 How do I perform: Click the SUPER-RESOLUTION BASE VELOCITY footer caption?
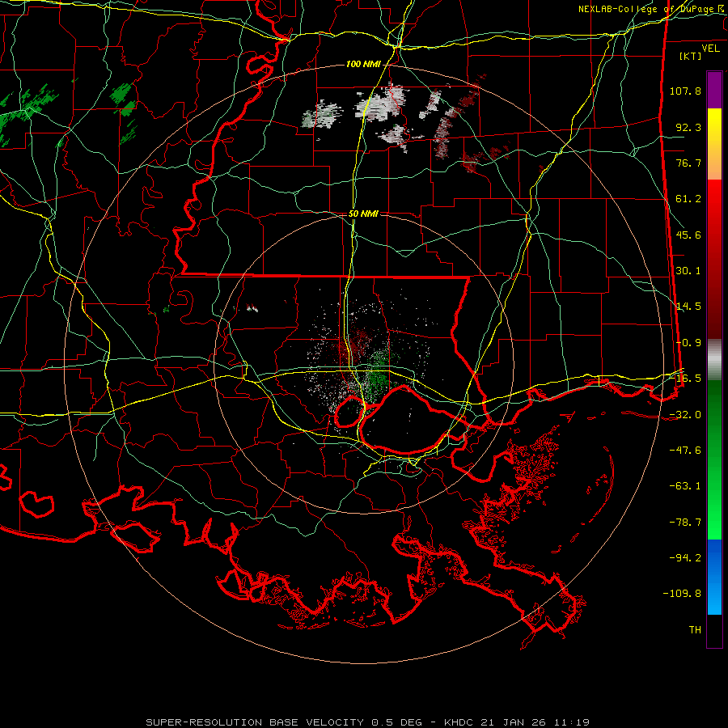click(x=368, y=722)
